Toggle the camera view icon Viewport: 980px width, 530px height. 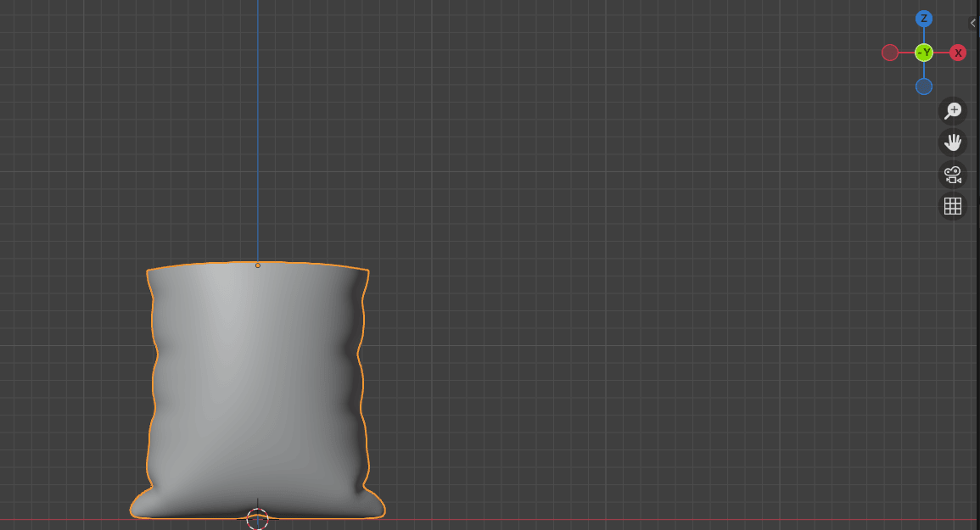953,175
